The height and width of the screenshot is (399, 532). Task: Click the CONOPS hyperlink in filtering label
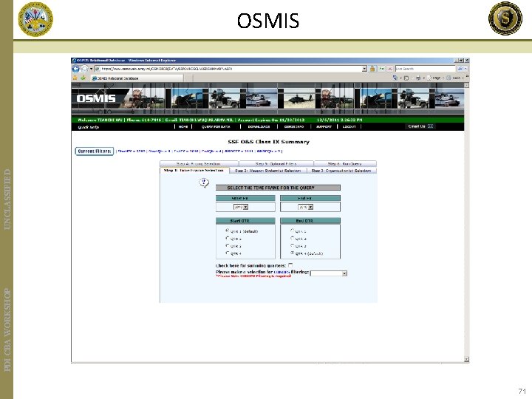[x=282, y=272]
